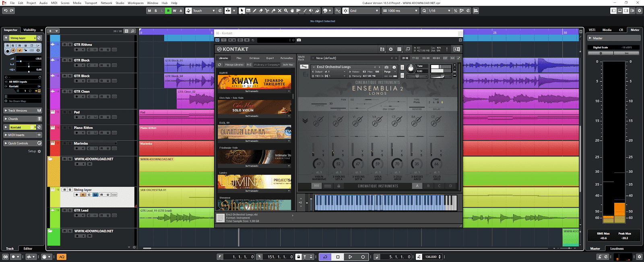Select the Draw pencil tool
The width and height of the screenshot is (644, 262).
(254, 10)
